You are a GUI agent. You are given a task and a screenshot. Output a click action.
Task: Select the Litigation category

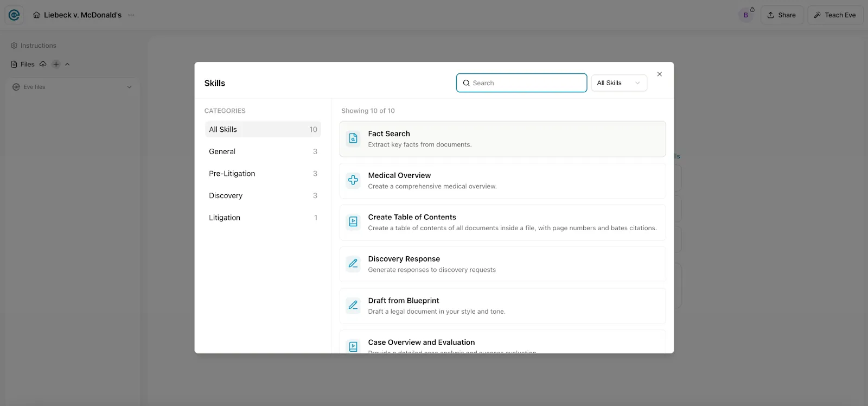(263, 218)
